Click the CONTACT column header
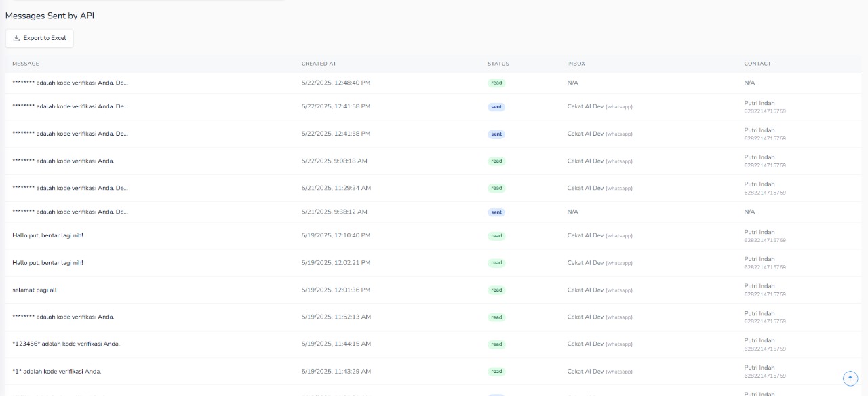 pos(757,64)
